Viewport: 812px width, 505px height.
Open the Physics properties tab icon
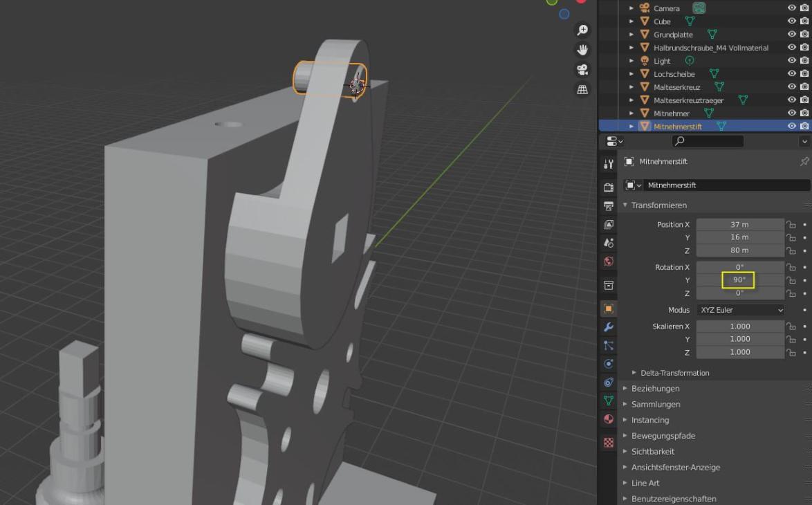tap(609, 364)
